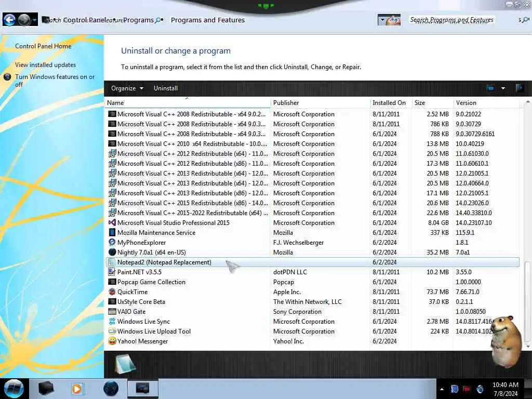Click the Windows Live Sync icon
This screenshot has height=399, width=532.
coord(112,321)
